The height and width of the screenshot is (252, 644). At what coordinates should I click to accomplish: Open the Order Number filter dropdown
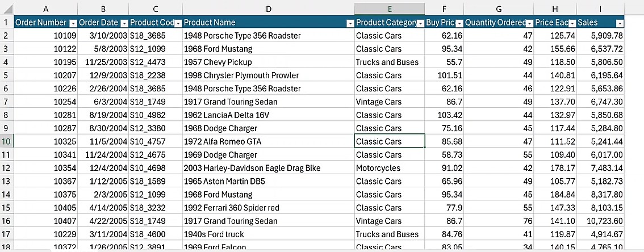(73, 23)
